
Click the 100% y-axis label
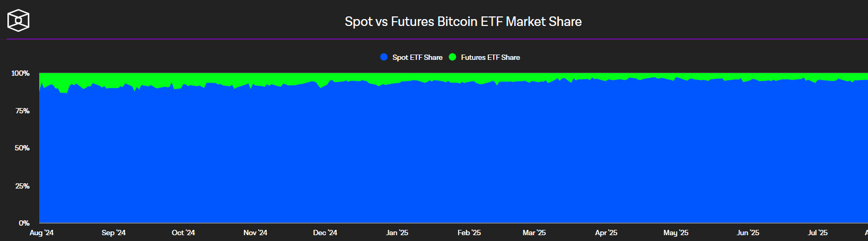tap(21, 73)
